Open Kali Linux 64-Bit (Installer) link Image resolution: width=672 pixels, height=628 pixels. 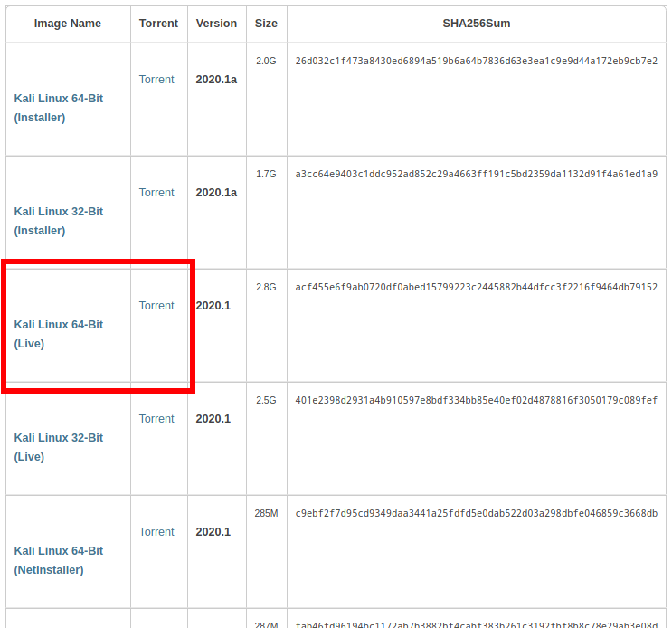(x=59, y=108)
